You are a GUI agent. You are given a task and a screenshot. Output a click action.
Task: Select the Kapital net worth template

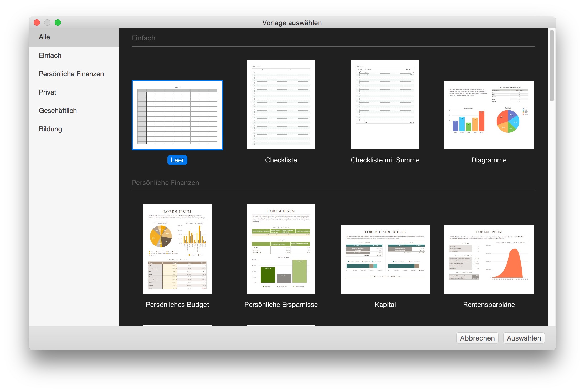[x=385, y=259]
